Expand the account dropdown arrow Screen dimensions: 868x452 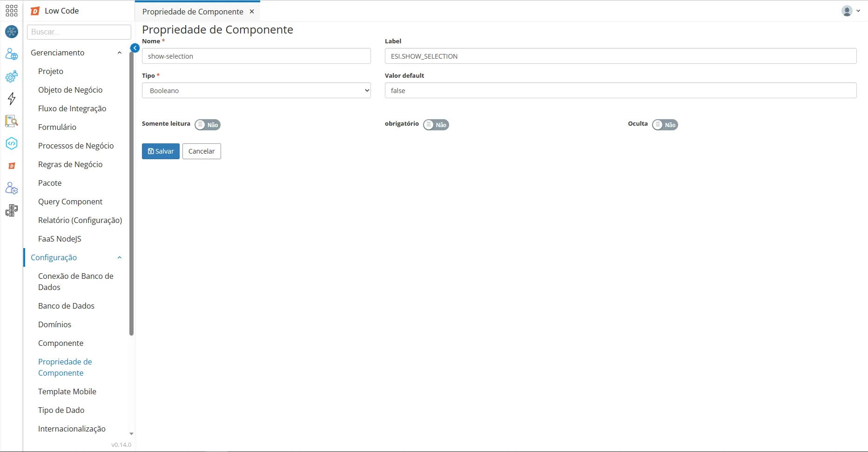[858, 11]
